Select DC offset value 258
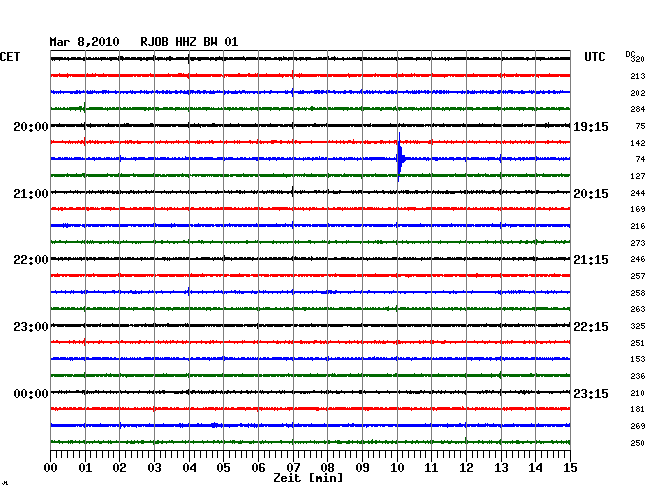This screenshot has height=494, width=650. click(x=638, y=293)
